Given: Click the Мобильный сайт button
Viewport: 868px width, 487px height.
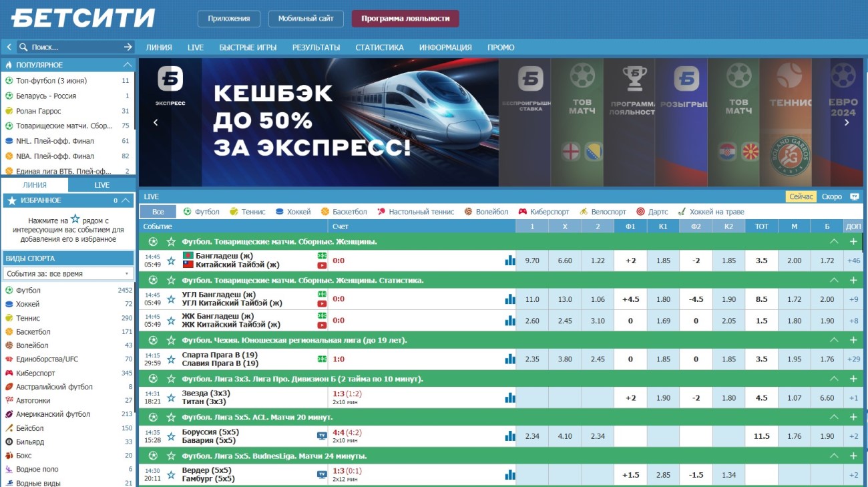Looking at the screenshot, I should [306, 19].
